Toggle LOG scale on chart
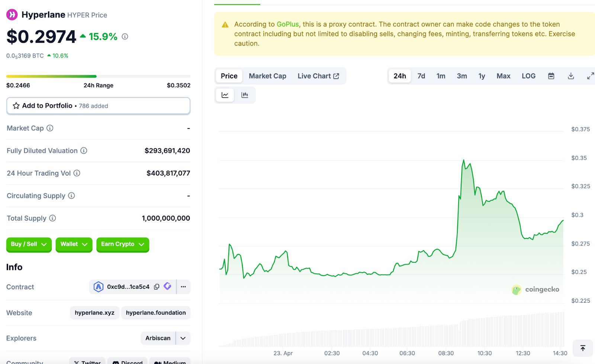The width and height of the screenshot is (595, 364). (528, 76)
